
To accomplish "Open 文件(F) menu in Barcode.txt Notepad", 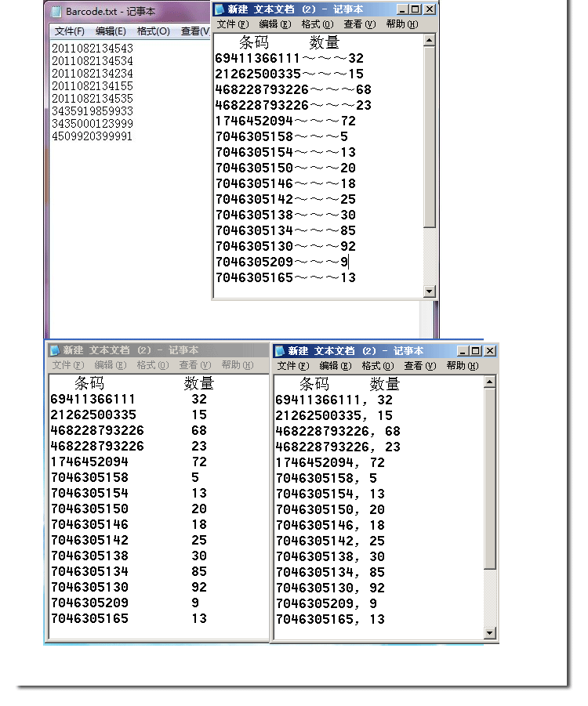I will point(70,31).
